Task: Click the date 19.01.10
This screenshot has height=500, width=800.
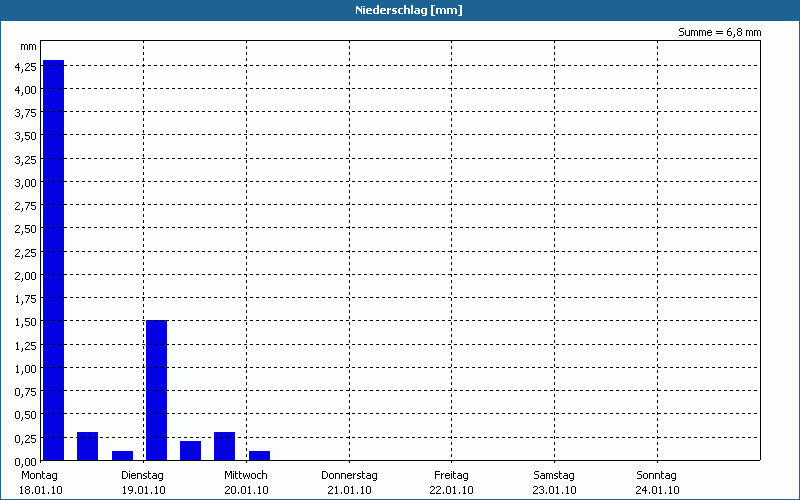Action: (143, 491)
